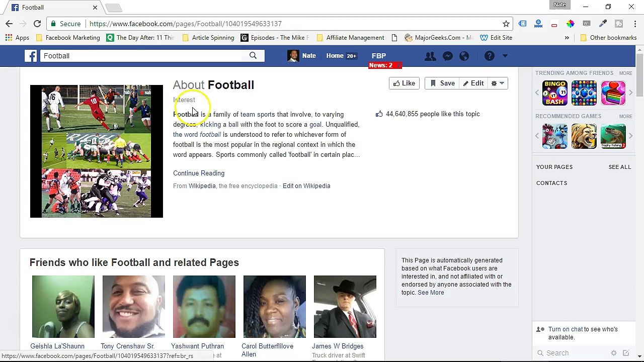Image resolution: width=644 pixels, height=362 pixels.
Task: Open the rainbow cake game icon
Action: coord(613,93)
